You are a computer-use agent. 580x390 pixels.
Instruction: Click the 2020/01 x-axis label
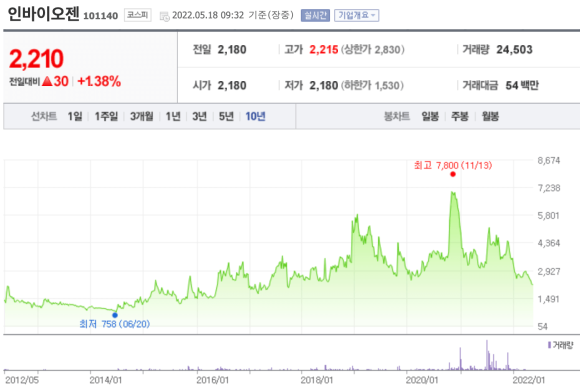(x=422, y=380)
